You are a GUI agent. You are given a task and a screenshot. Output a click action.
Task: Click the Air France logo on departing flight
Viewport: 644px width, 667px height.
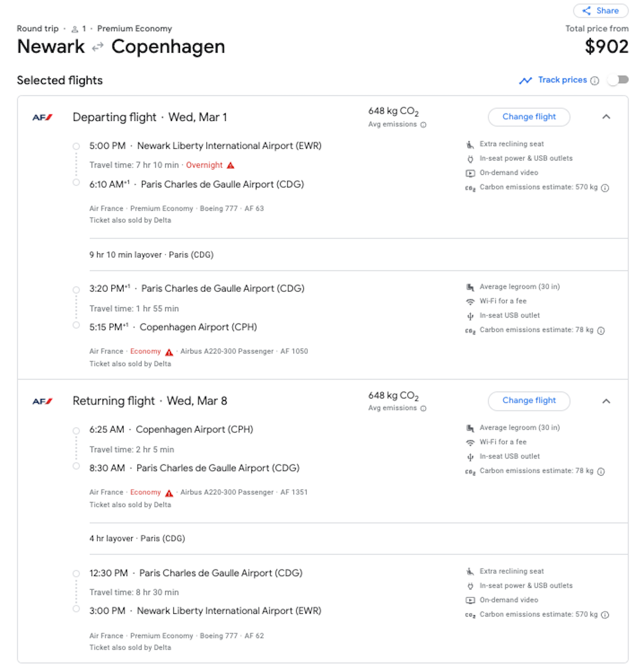pos(41,117)
